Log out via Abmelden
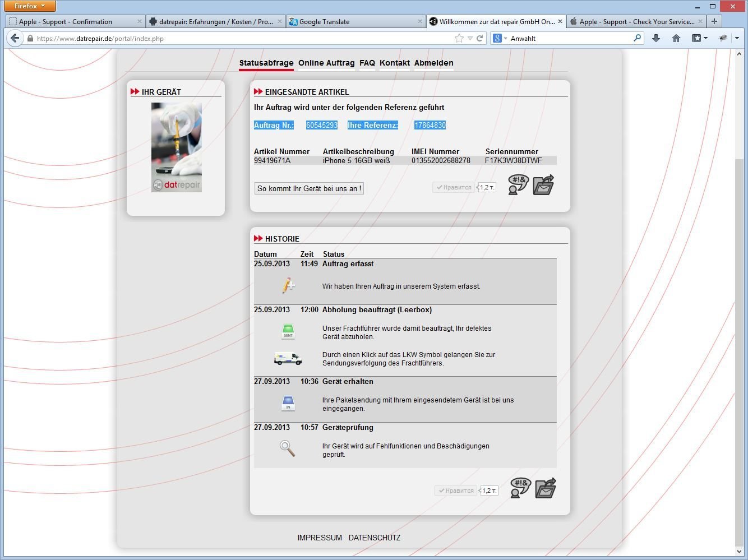 tap(434, 63)
